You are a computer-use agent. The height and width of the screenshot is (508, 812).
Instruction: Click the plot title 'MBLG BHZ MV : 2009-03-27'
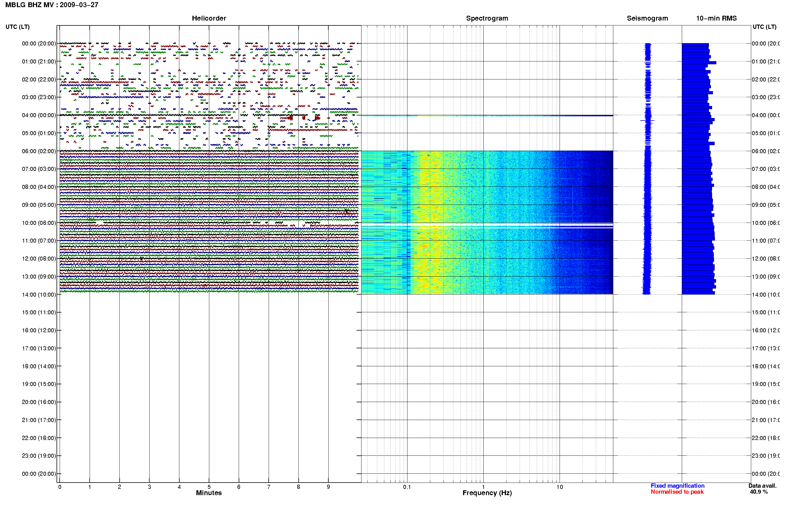[x=52, y=5]
